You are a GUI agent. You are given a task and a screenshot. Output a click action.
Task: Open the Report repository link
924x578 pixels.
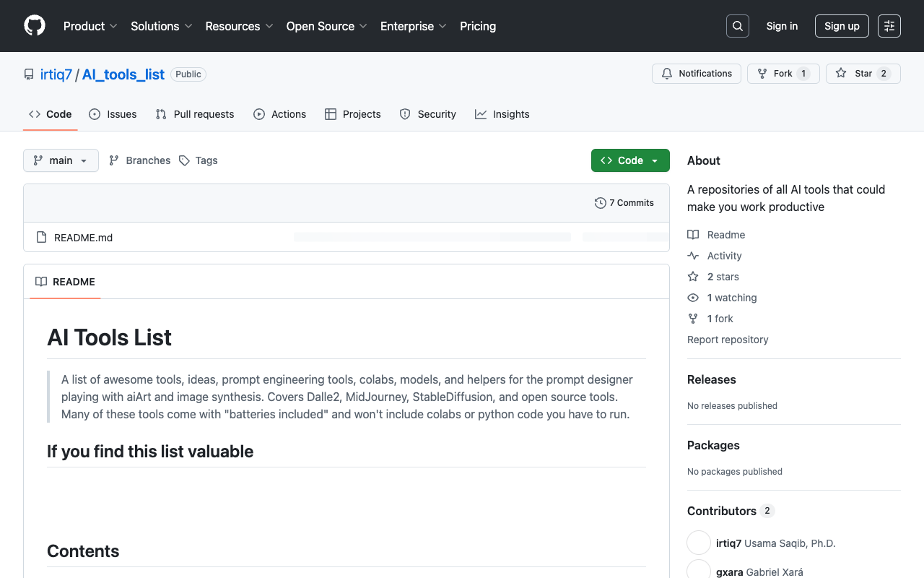pos(727,339)
